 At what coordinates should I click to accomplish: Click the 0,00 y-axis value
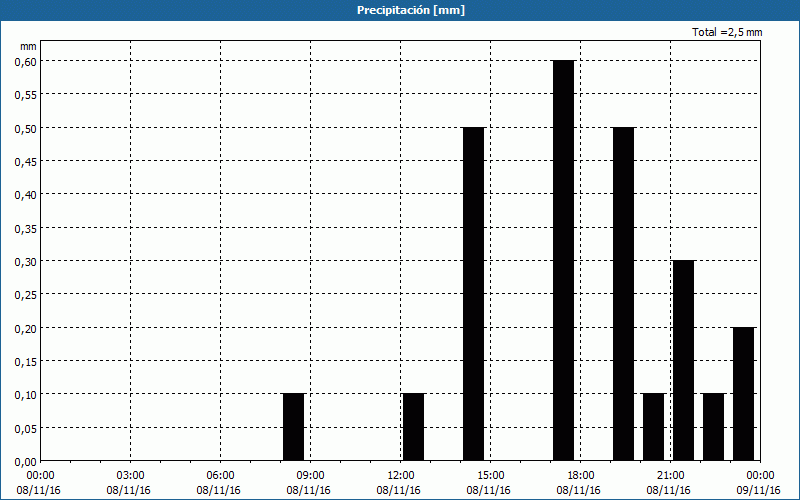(26, 462)
